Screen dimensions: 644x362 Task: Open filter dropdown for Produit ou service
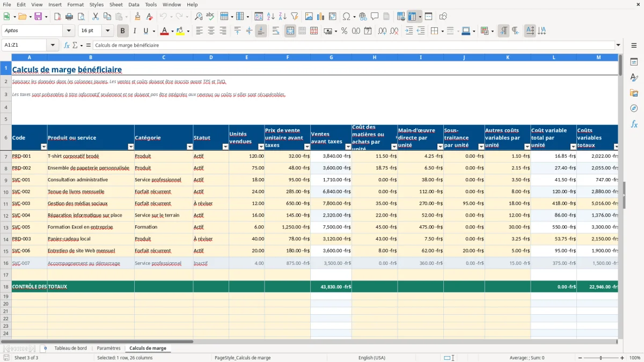130,146
